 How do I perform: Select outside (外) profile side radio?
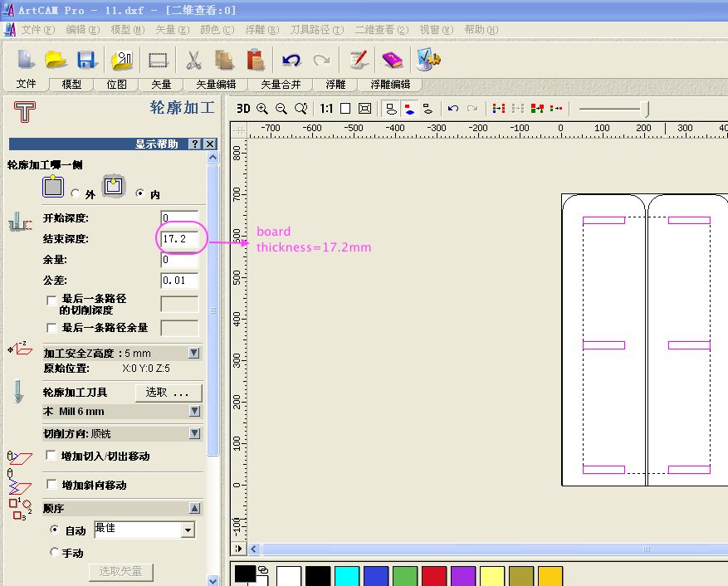[76, 193]
